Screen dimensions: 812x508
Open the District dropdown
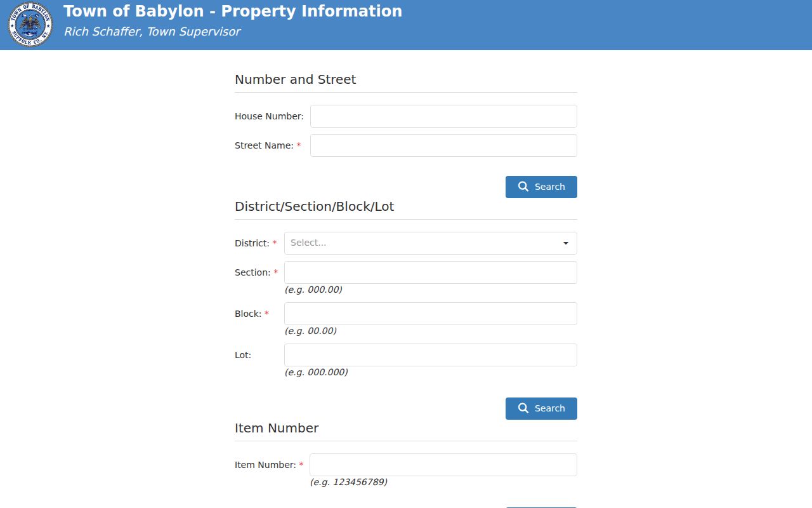tap(431, 243)
